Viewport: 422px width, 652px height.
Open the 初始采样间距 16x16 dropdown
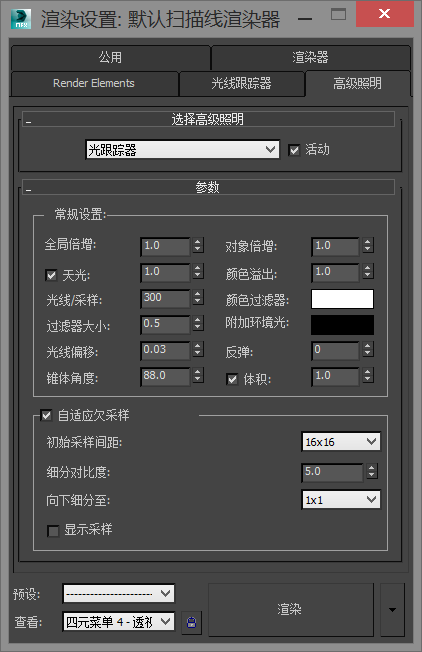[341, 442]
